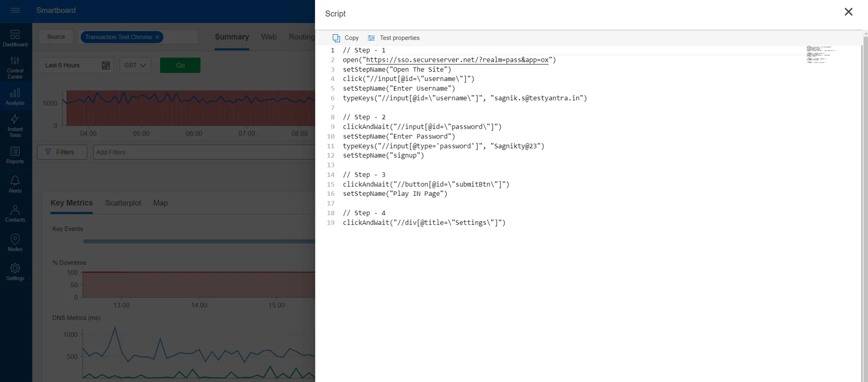868x382 pixels.
Task: Click the Smartboard title
Action: pos(56,10)
